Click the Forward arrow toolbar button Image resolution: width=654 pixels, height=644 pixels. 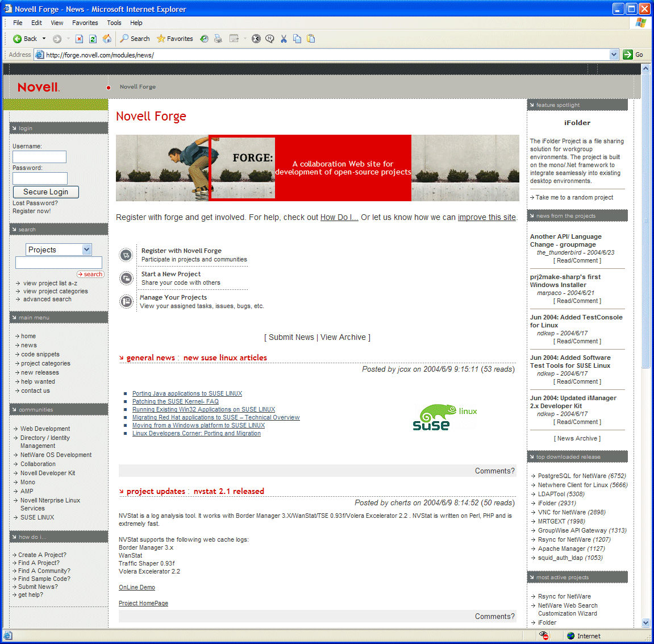(57, 39)
